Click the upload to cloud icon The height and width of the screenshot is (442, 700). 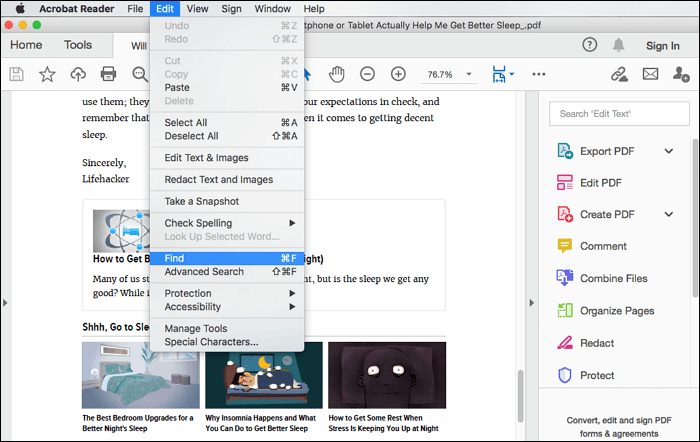pyautogui.click(x=78, y=74)
